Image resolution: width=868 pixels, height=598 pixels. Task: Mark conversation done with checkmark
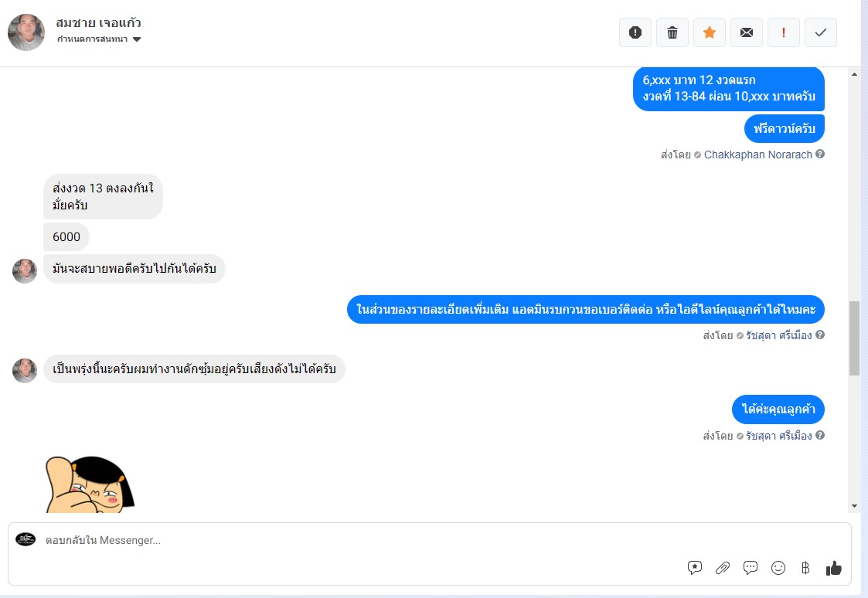(x=820, y=32)
